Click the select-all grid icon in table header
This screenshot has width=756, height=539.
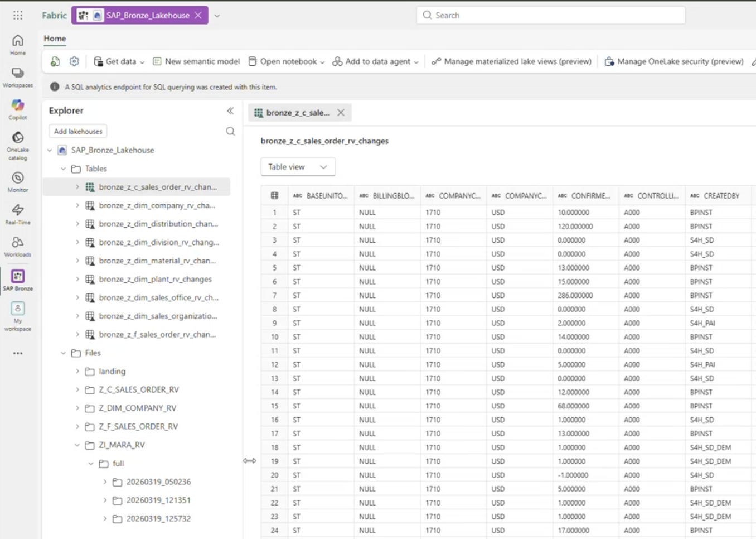tap(274, 196)
